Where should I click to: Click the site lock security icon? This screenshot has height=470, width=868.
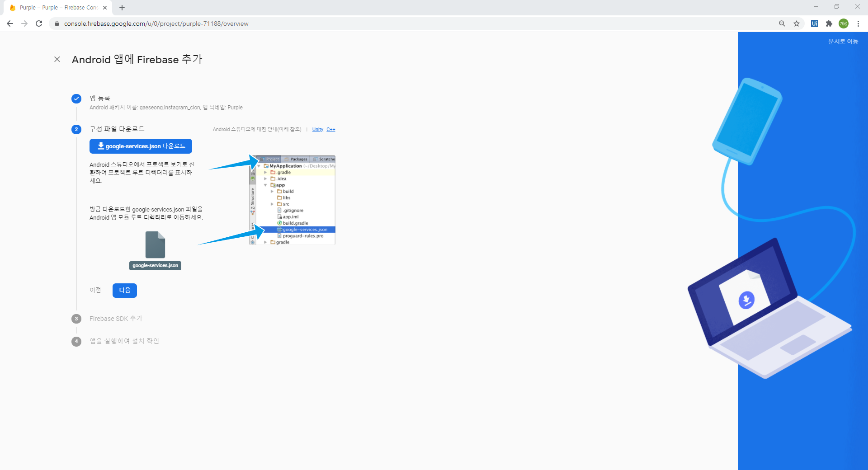coord(57,23)
